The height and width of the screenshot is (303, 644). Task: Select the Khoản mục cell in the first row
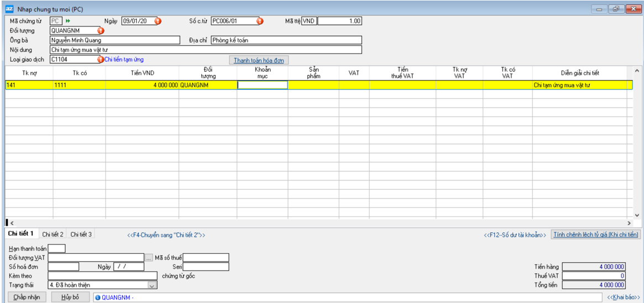pyautogui.click(x=262, y=85)
